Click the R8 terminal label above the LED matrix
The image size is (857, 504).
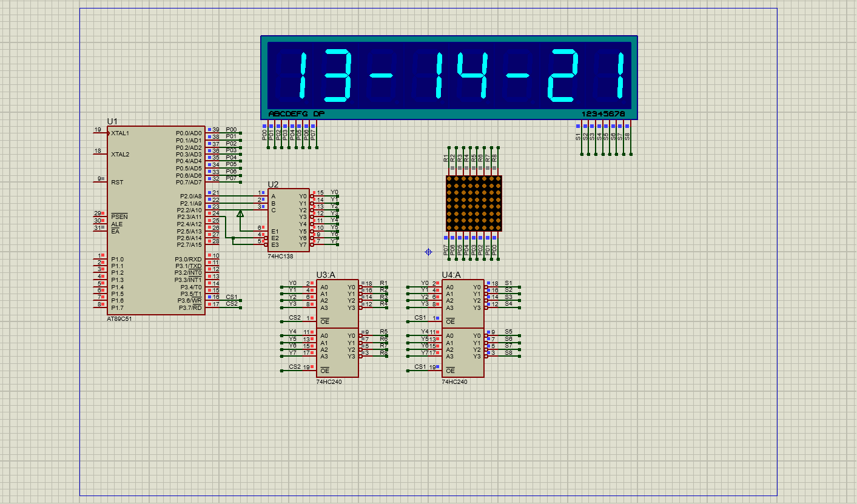click(494, 158)
